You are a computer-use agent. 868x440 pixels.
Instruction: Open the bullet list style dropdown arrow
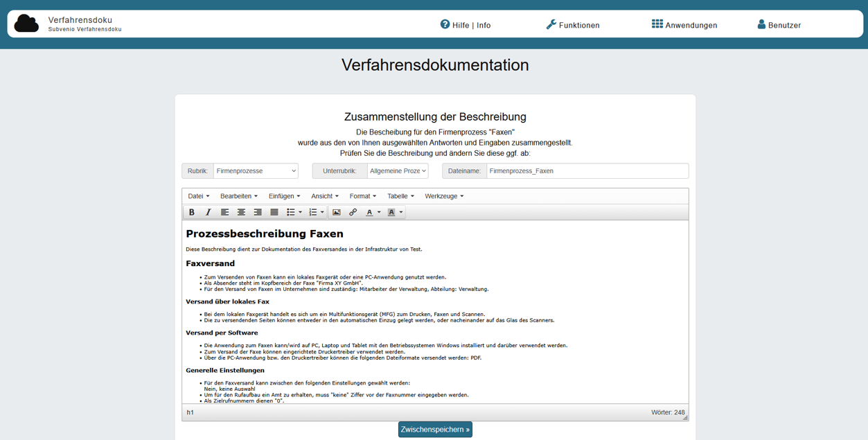click(x=300, y=213)
